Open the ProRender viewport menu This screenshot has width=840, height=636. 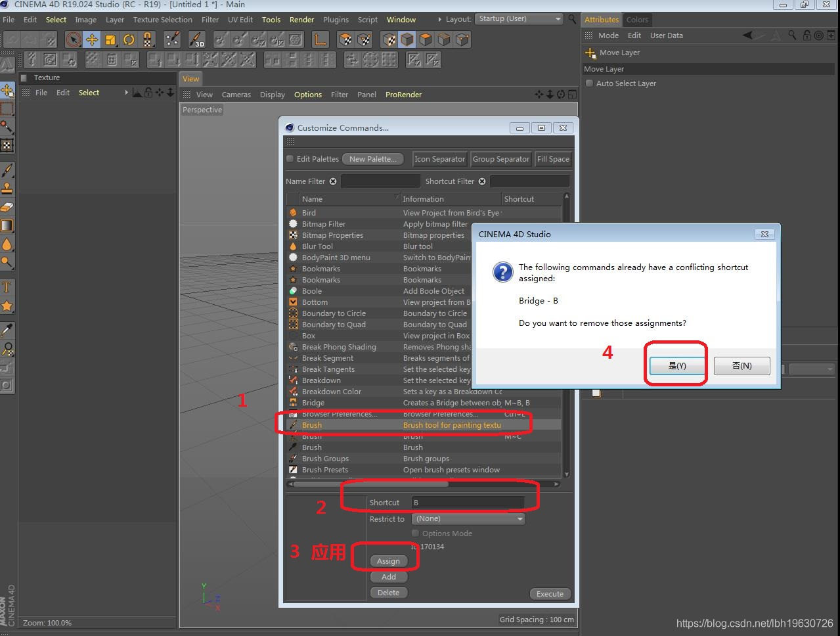[x=403, y=95]
